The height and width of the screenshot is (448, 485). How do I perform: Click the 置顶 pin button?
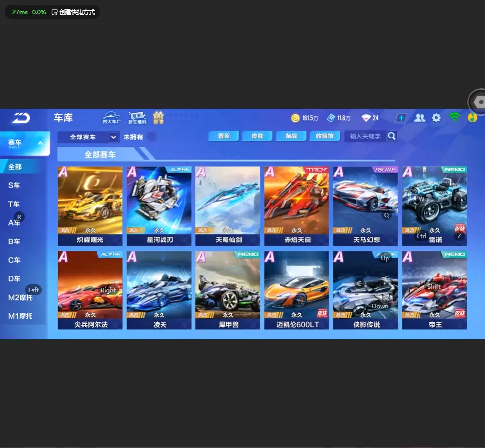coord(224,136)
